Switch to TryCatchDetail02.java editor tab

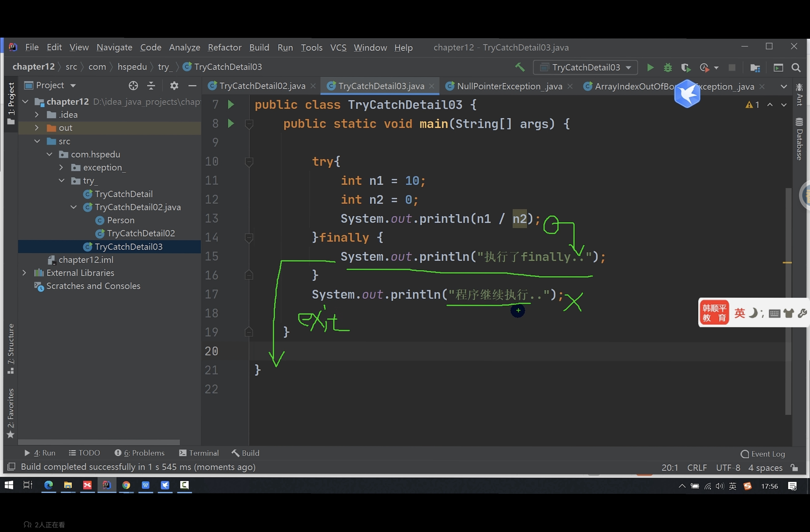(262, 86)
